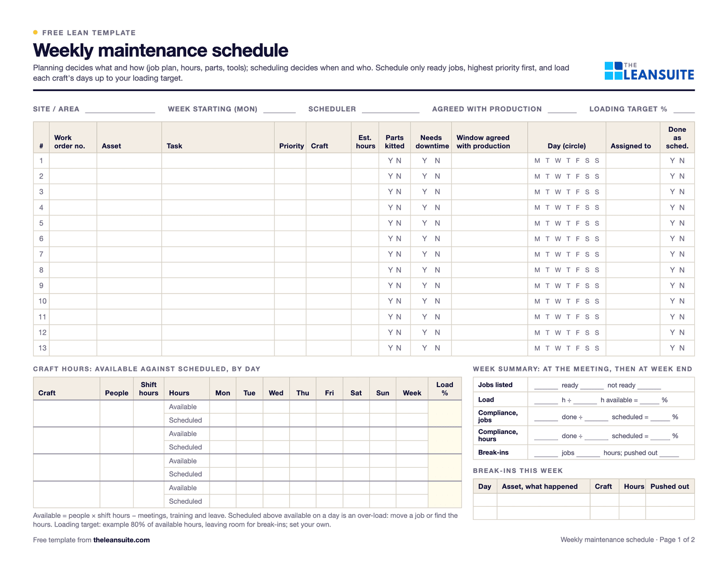Click the "Page 1 of 2" footer text
The image size is (728, 563).
click(677, 540)
